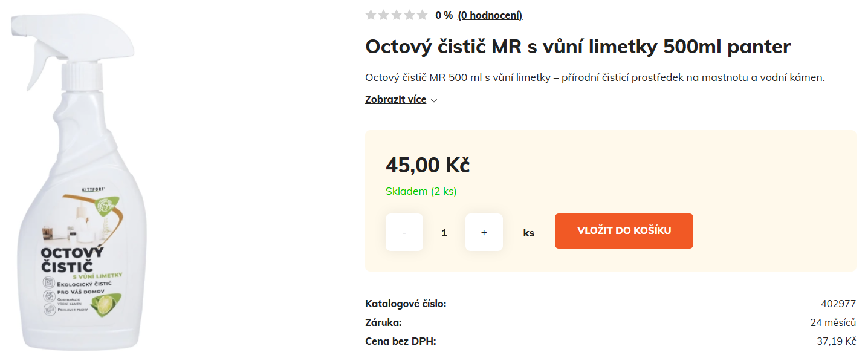Viewport: 868px width, 352px height.
Task: Click the first rating star
Action: (x=371, y=15)
